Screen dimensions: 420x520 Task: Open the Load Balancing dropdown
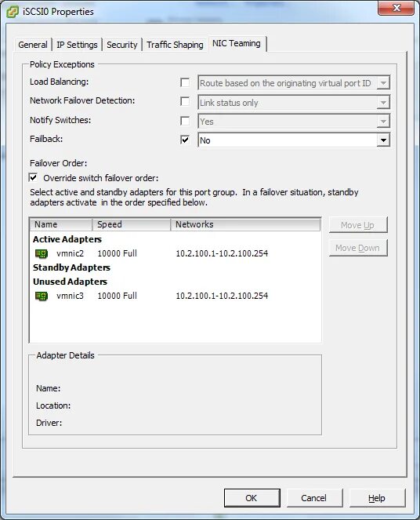[x=294, y=83]
